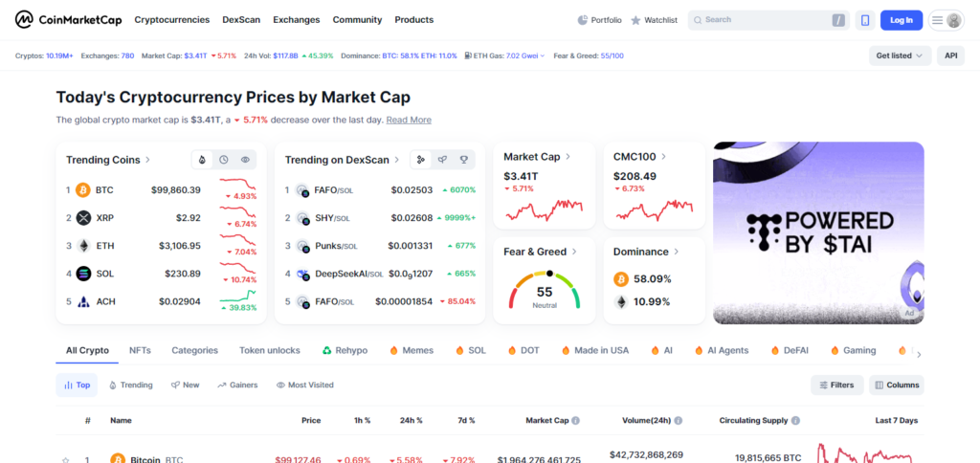Click the Market Cap sparkline chart

click(x=544, y=209)
